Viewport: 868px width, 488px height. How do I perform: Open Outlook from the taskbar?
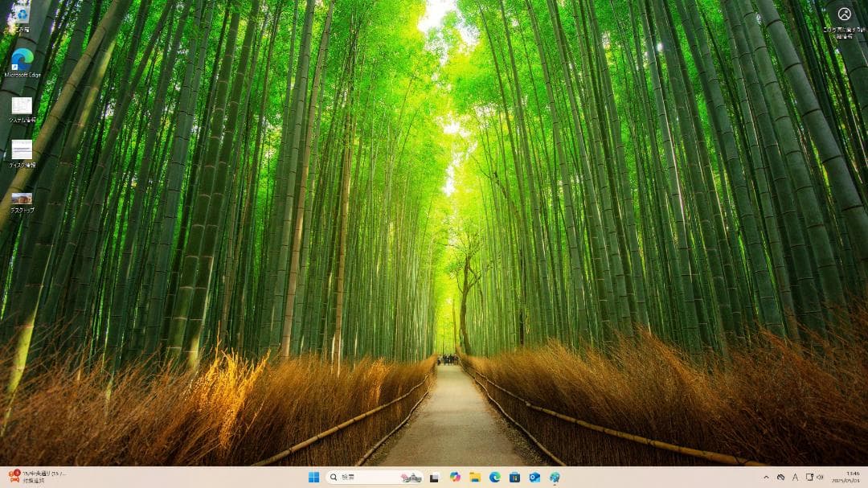pyautogui.click(x=534, y=475)
